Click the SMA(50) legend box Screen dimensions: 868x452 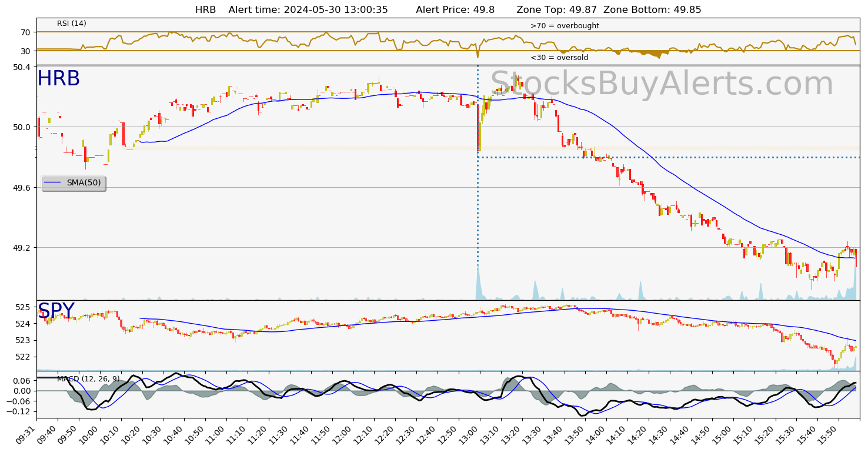click(74, 183)
